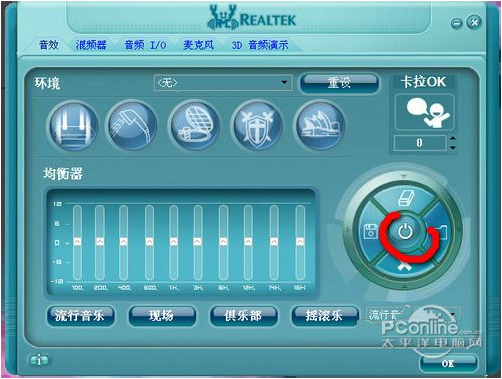Click the folder load icon on the dial
This screenshot has height=379, width=502.
pyautogui.click(x=442, y=232)
